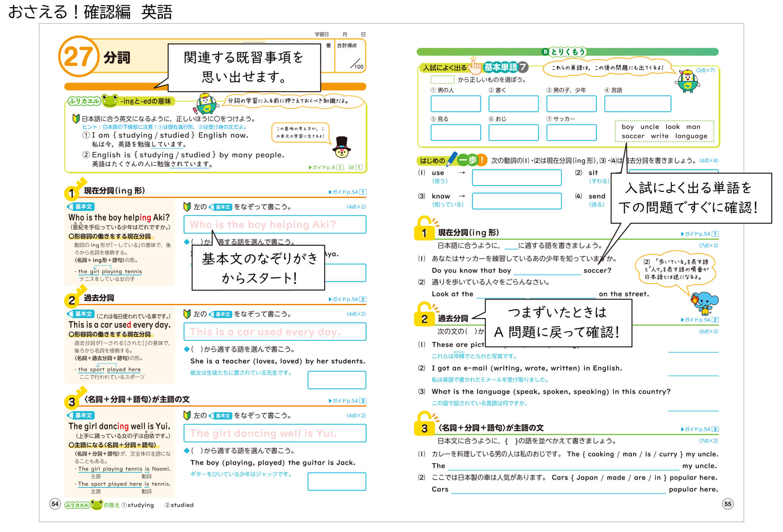This screenshot has width=783, height=532.
Task: Click the capped mascot beside the ふりカエル heading
Action: (206, 103)
